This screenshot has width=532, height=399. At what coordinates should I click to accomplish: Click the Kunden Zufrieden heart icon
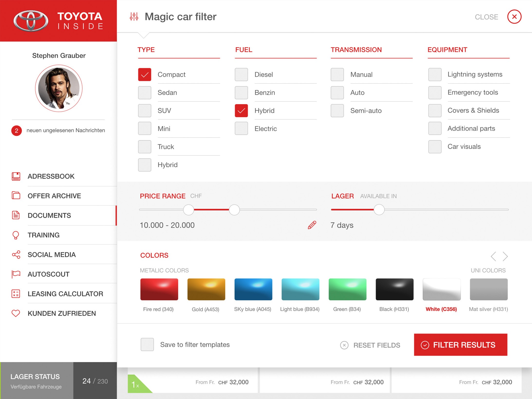point(16,313)
